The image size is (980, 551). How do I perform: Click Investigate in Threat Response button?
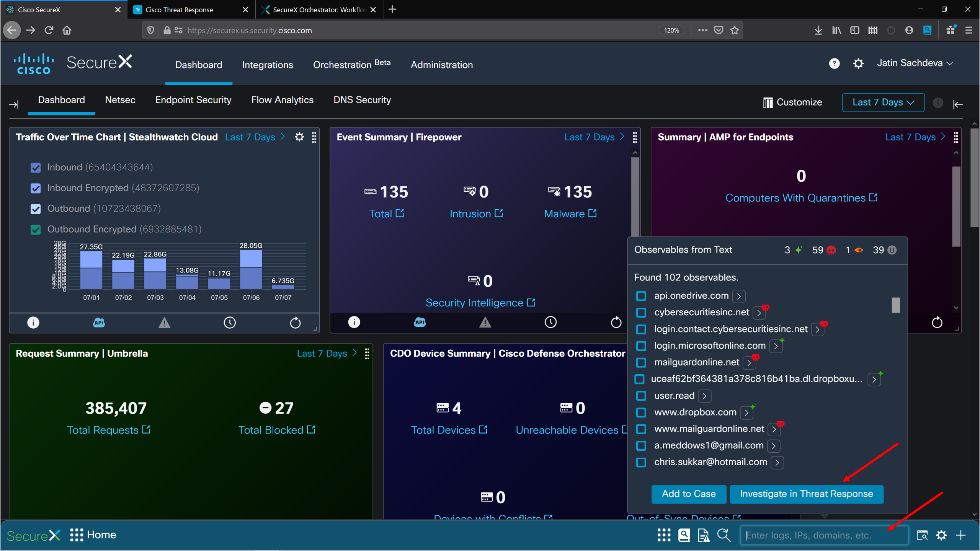[806, 494]
